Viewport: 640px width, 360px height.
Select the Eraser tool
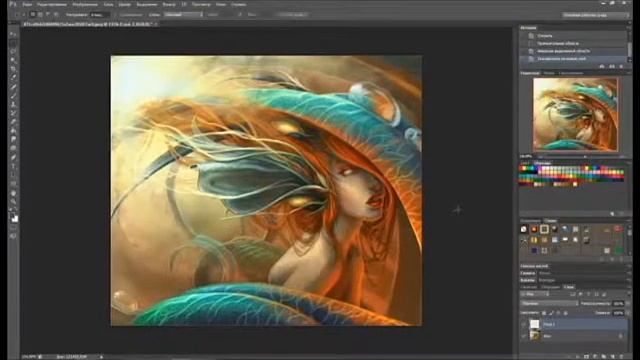[13, 122]
